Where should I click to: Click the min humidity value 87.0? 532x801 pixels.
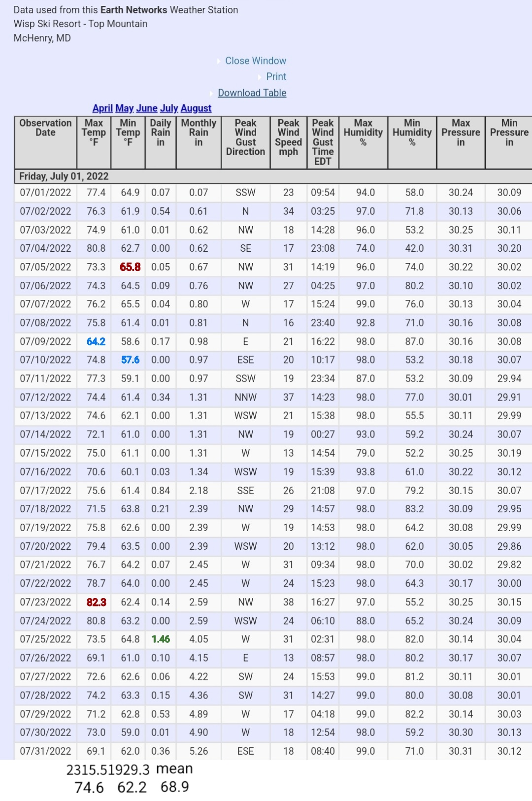[414, 341]
